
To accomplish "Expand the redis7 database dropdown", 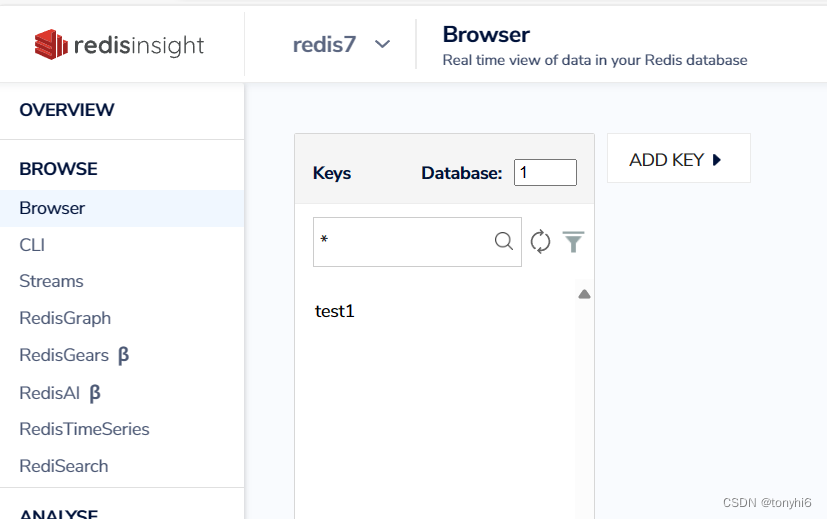I will (x=382, y=44).
